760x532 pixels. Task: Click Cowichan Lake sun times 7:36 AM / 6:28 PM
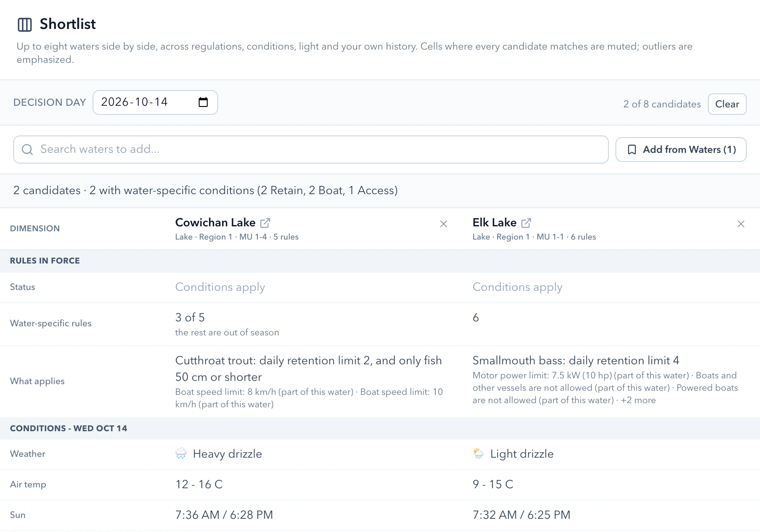click(x=224, y=515)
